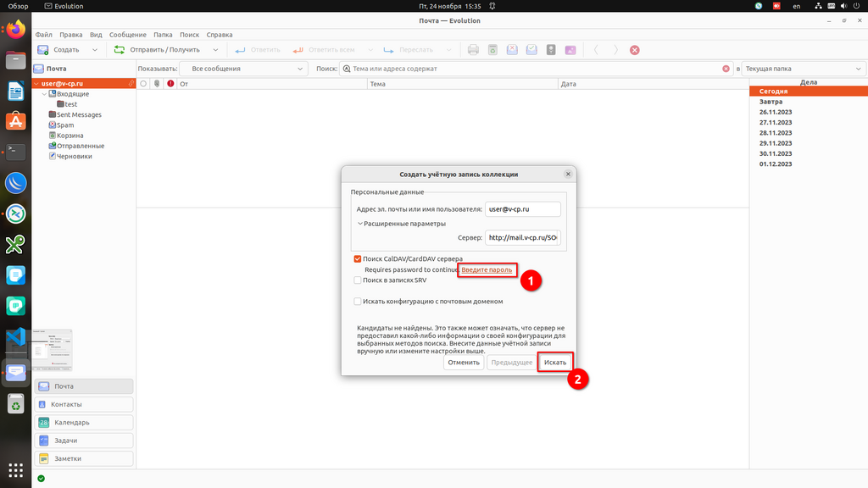The image size is (868, 488).
Task: Enable Поиск в записях SRV checkbox
Action: (x=358, y=280)
